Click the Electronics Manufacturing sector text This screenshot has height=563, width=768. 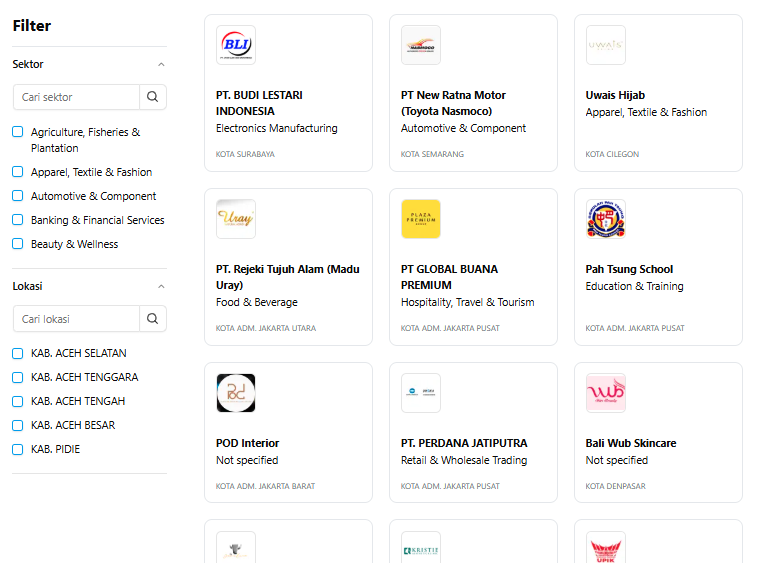click(x=277, y=128)
